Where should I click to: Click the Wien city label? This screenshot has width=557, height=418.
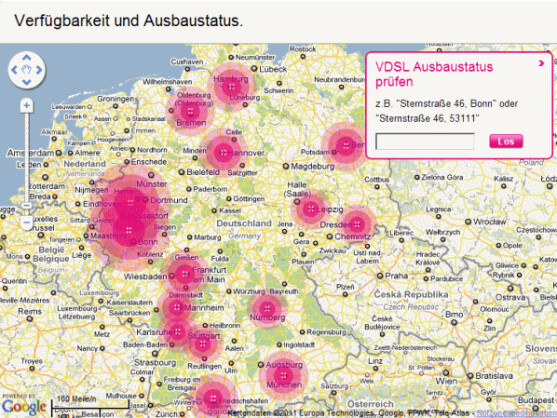[446, 381]
